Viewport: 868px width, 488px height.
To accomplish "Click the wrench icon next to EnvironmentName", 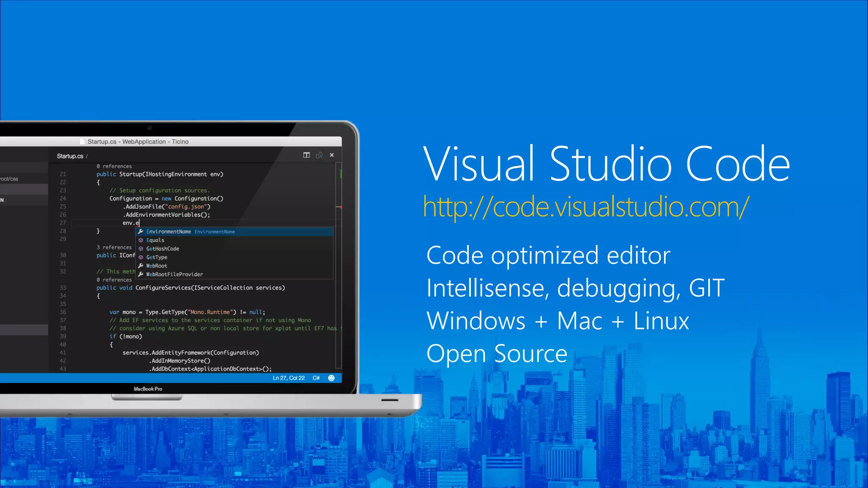I will [141, 232].
